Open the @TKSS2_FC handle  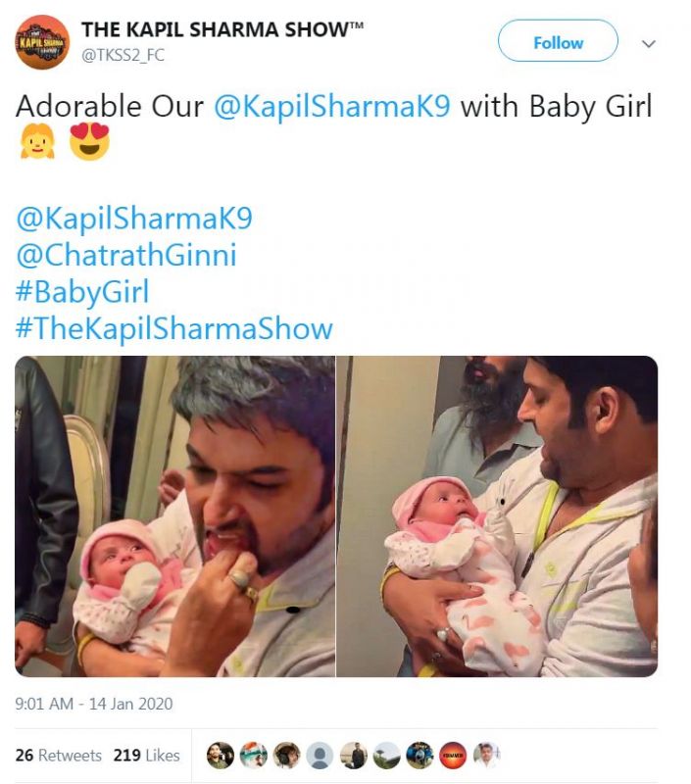click(123, 55)
